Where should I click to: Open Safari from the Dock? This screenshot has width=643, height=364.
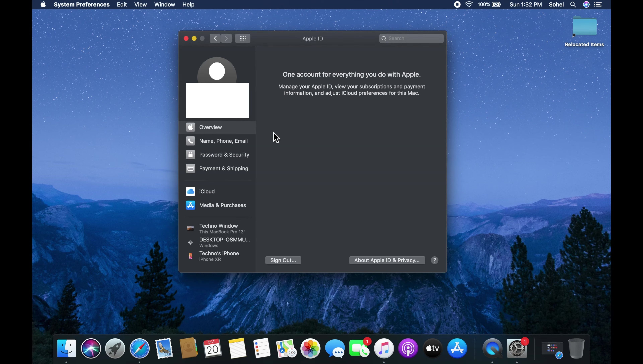140,348
